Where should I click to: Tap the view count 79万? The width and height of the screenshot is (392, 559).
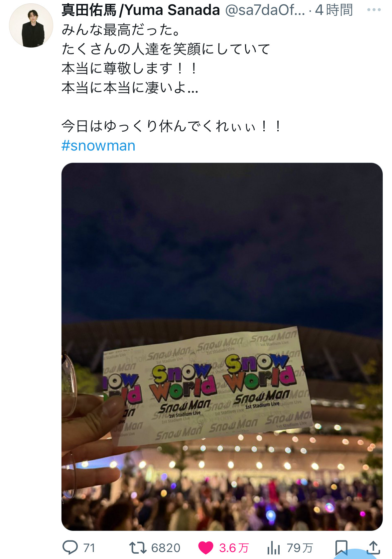300,548
